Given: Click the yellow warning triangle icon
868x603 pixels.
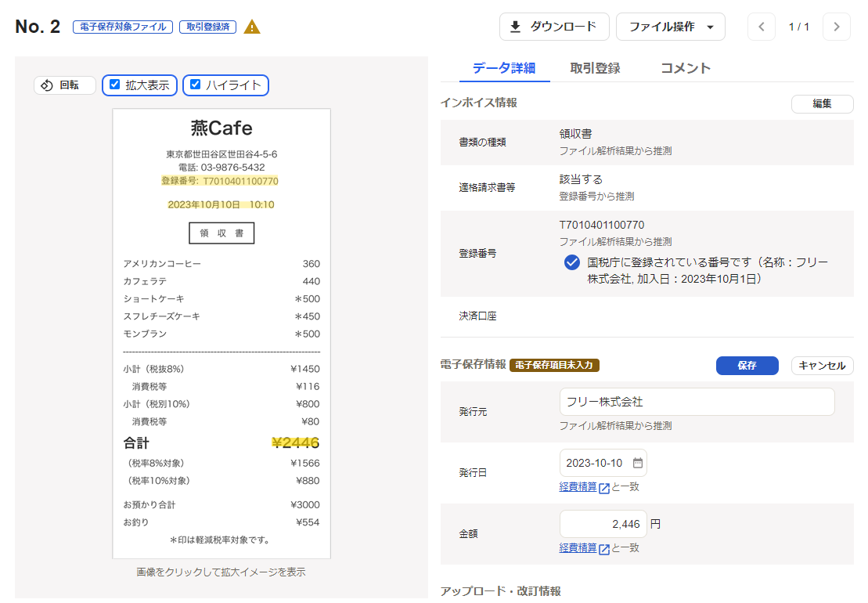Looking at the screenshot, I should [252, 27].
